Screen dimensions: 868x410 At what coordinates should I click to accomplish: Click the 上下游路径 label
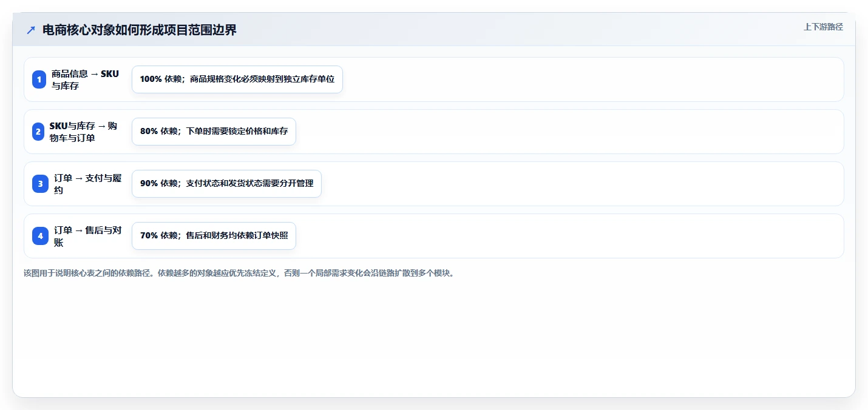(823, 27)
